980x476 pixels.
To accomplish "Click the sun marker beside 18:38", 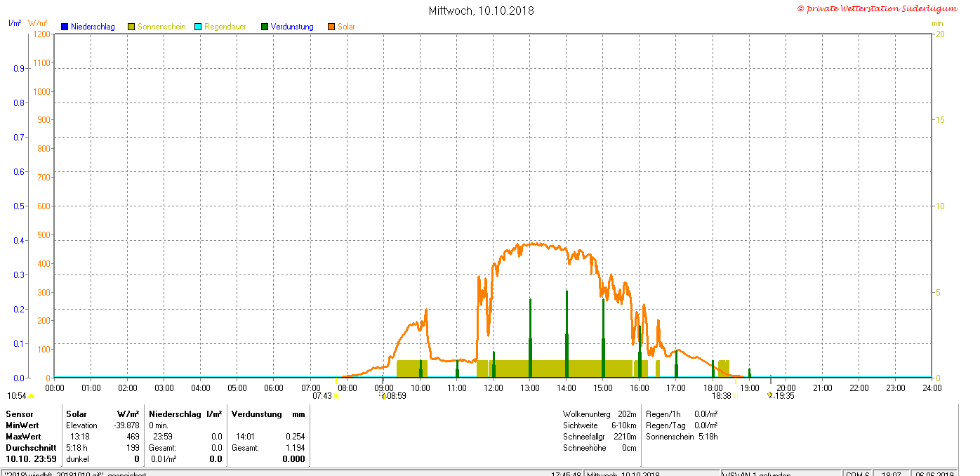I will pos(736,396).
